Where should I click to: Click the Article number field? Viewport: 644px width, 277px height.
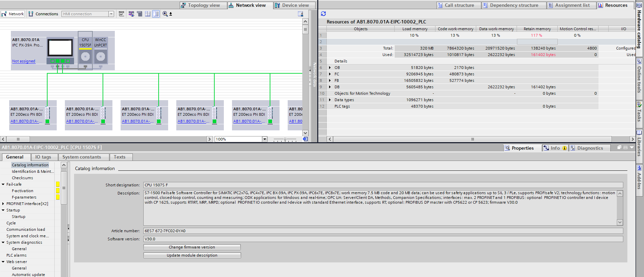pos(383,231)
